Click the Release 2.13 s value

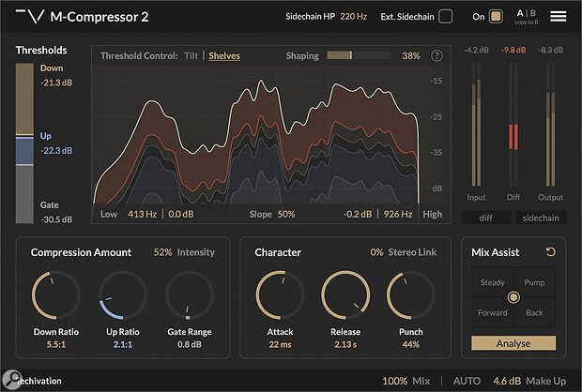pos(345,344)
